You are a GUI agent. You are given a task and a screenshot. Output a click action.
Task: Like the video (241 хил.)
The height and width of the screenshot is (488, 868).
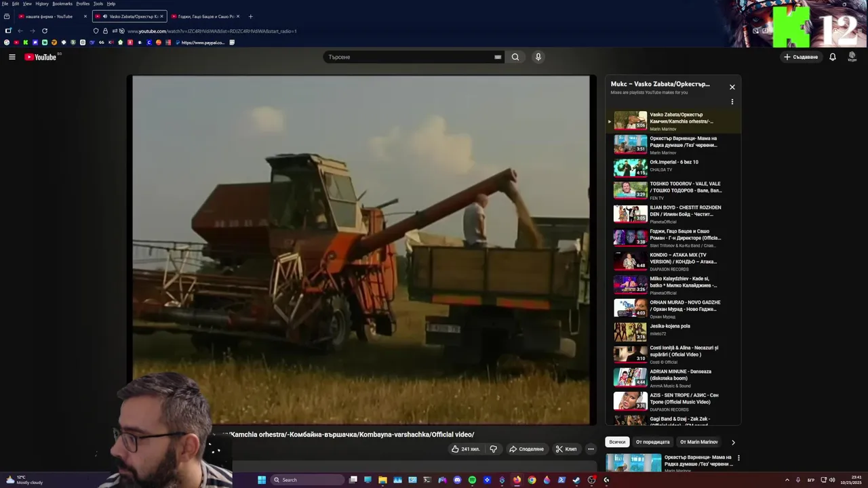click(x=465, y=449)
